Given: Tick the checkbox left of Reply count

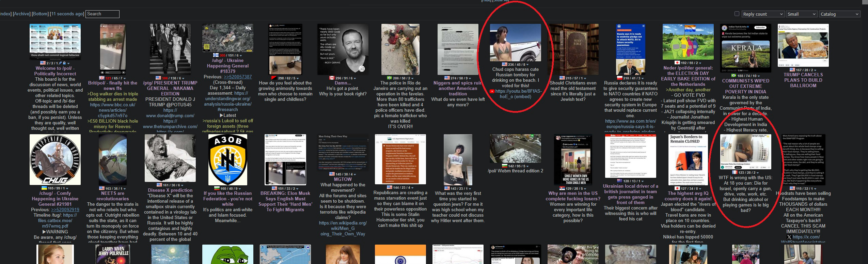Looking at the screenshot, I should pyautogui.click(x=737, y=14).
